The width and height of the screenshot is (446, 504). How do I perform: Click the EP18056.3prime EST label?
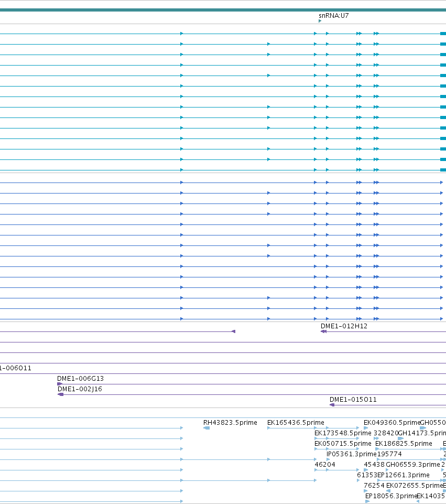point(391,496)
